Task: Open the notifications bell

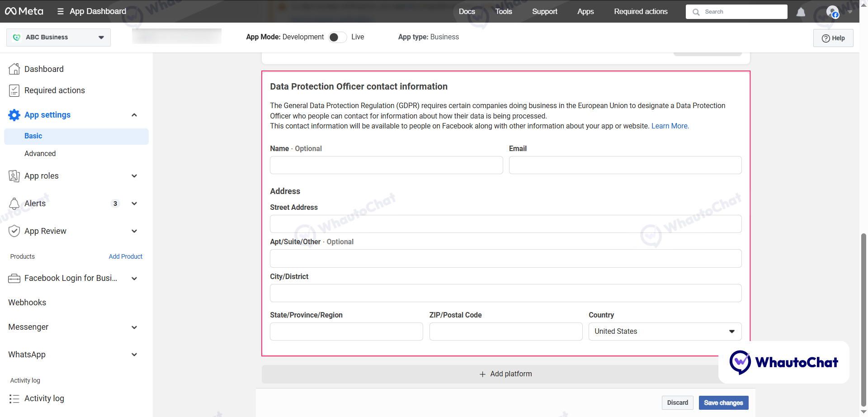Action: (x=801, y=12)
